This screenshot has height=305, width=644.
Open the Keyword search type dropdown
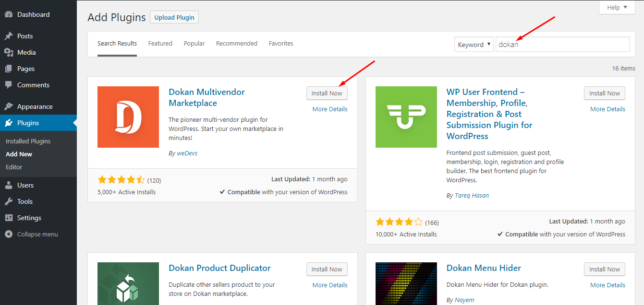click(474, 44)
